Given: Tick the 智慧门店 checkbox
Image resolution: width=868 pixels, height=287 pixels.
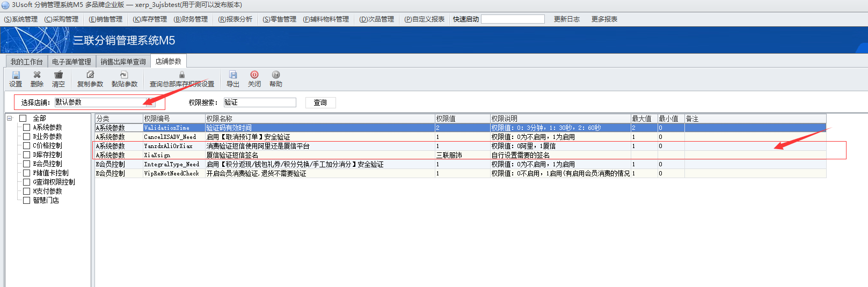Looking at the screenshot, I should pos(26,200).
